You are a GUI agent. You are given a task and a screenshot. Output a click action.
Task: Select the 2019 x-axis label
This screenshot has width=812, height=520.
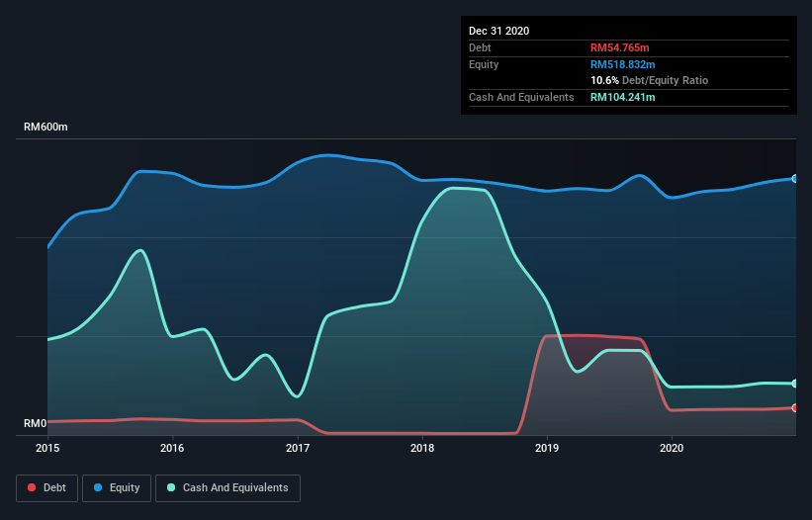pyautogui.click(x=547, y=448)
